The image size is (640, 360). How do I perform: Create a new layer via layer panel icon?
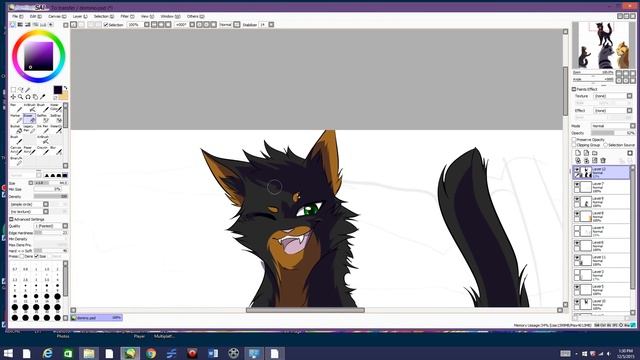coord(578,153)
